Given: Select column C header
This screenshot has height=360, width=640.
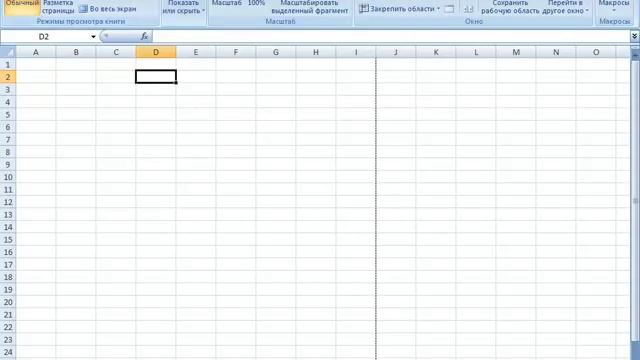Looking at the screenshot, I should click(x=116, y=52).
